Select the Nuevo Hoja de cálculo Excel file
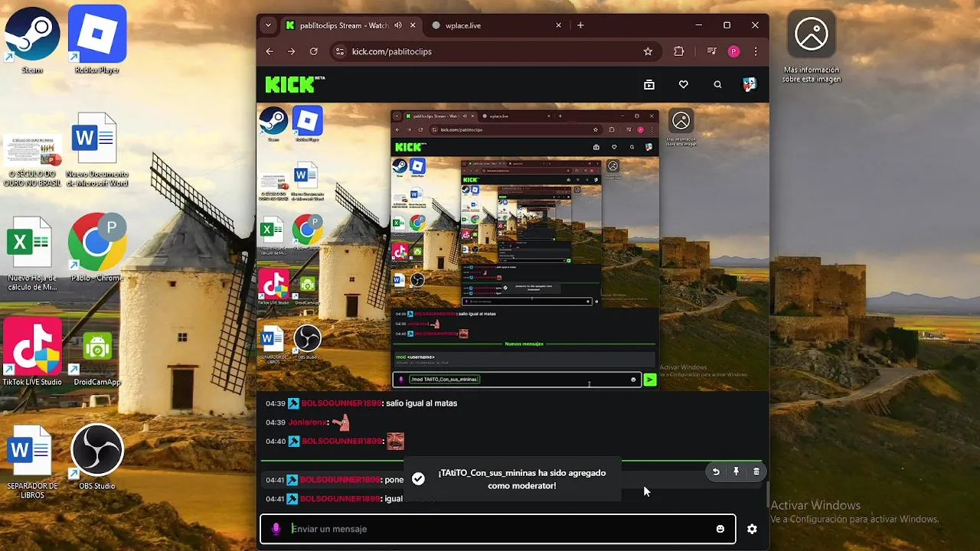 tap(32, 254)
